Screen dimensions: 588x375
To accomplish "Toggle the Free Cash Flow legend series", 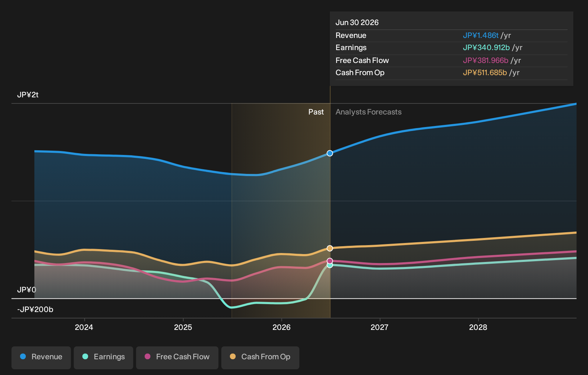I will pyautogui.click(x=177, y=357).
